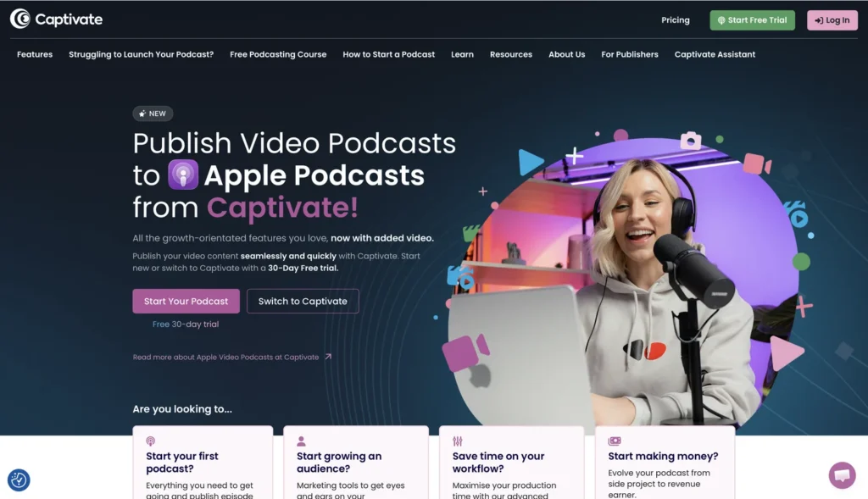Open For Publishers page
This screenshot has height=499, width=868.
point(630,54)
